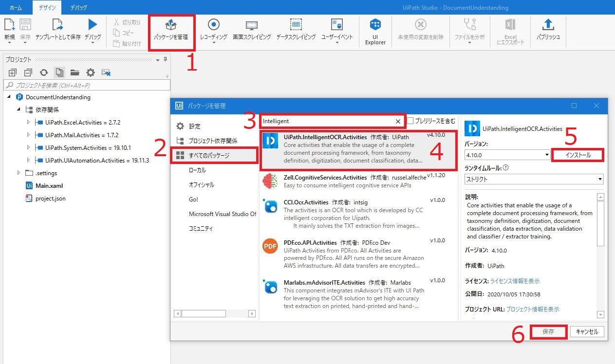Screen dimensions: 615x364
Task: Open UI Explorer
Action: point(375,32)
